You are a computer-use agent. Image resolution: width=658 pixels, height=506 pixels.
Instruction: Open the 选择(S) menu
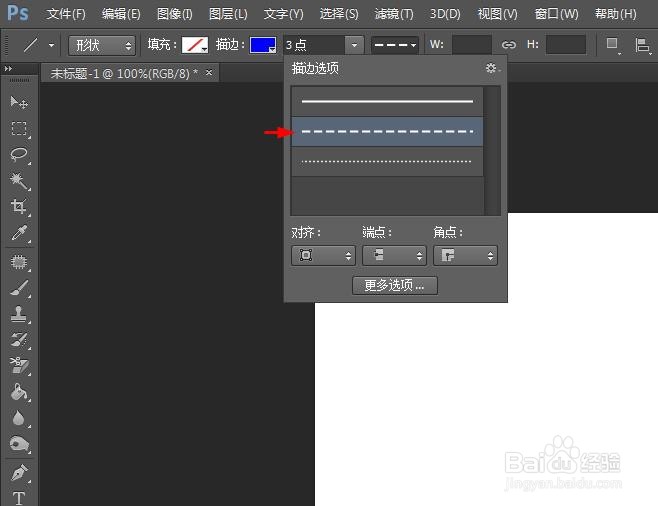(339, 14)
